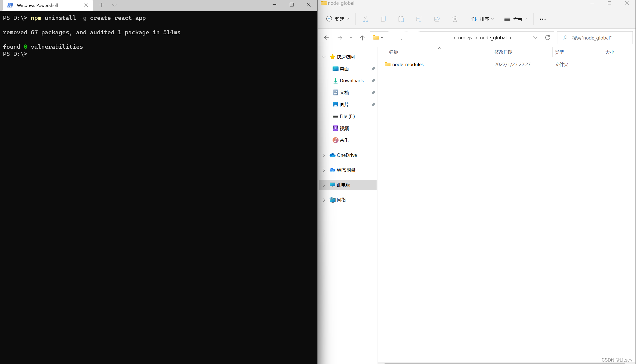Click the Share icon in File Explorer
Viewport: 636px width, 364px height.
(437, 19)
